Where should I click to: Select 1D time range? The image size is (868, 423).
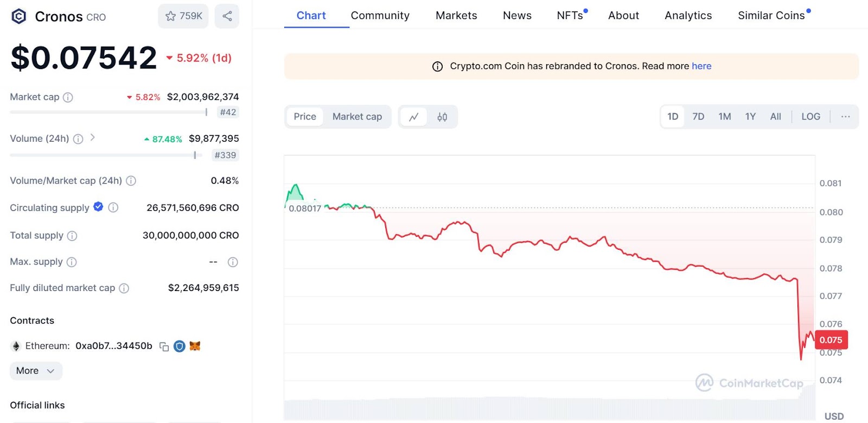[x=673, y=117]
